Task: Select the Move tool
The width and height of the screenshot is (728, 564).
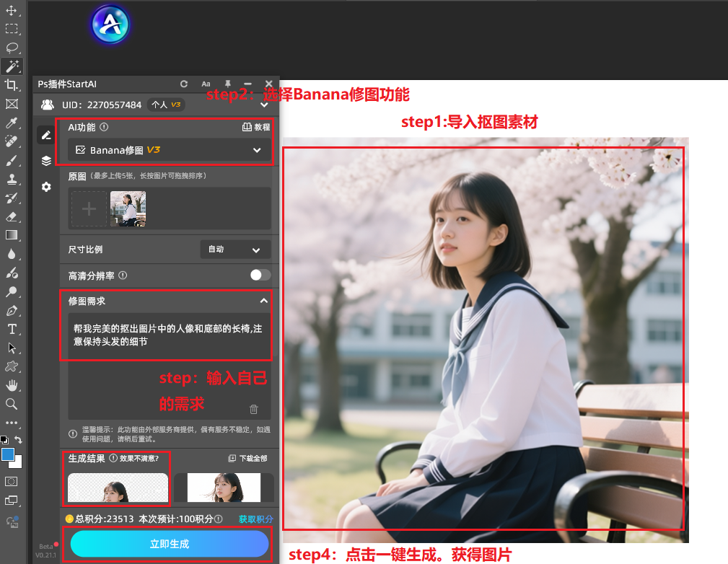Action: coord(11,11)
